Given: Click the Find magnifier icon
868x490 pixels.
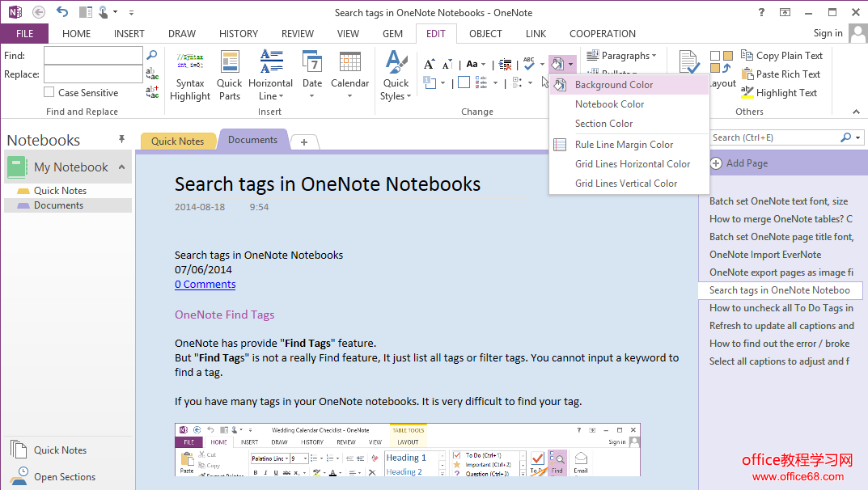Looking at the screenshot, I should point(151,55).
